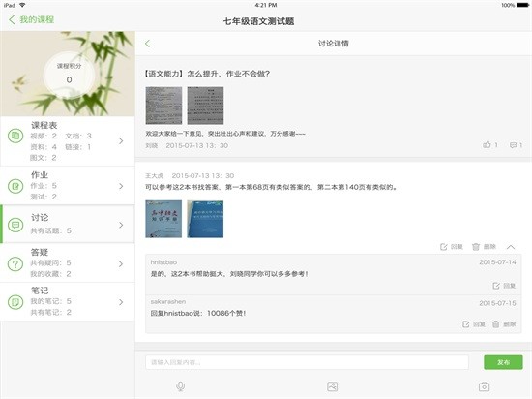Open the 作业 homework icon
Viewport: 532px width, 399px height.
click(15, 186)
